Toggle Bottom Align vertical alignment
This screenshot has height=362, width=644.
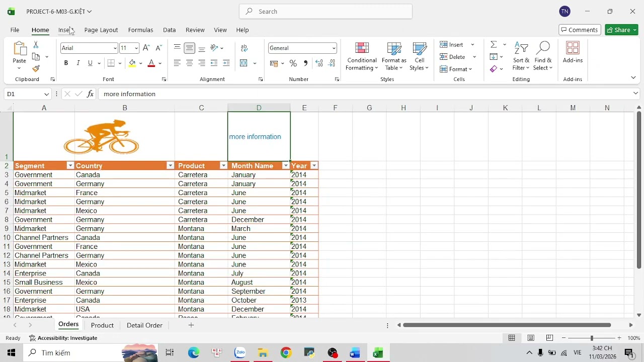click(x=202, y=48)
